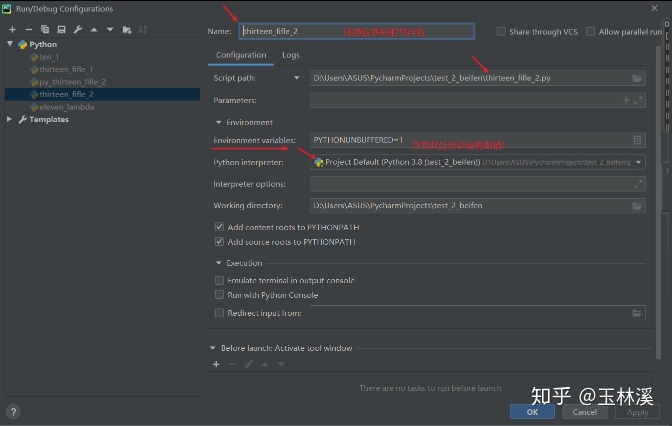Image resolution: width=672 pixels, height=426 pixels.
Task: Collapse the Python configurations tree node
Action: click(x=10, y=44)
